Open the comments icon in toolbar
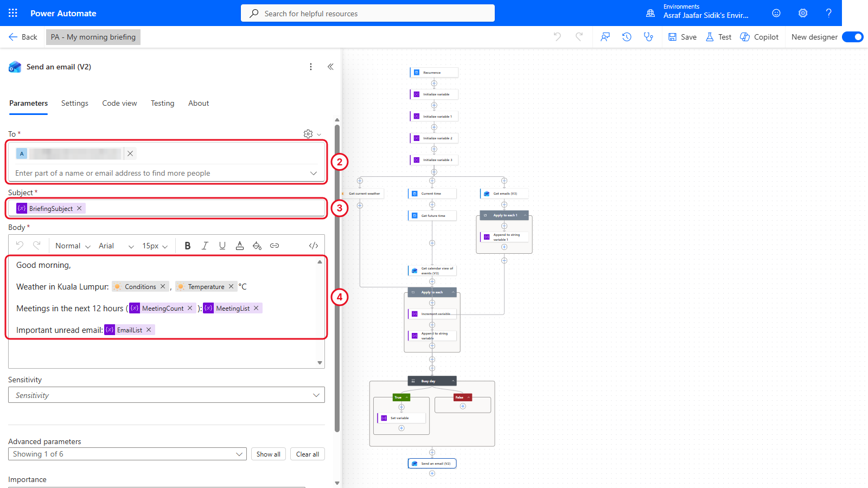 [x=605, y=37]
